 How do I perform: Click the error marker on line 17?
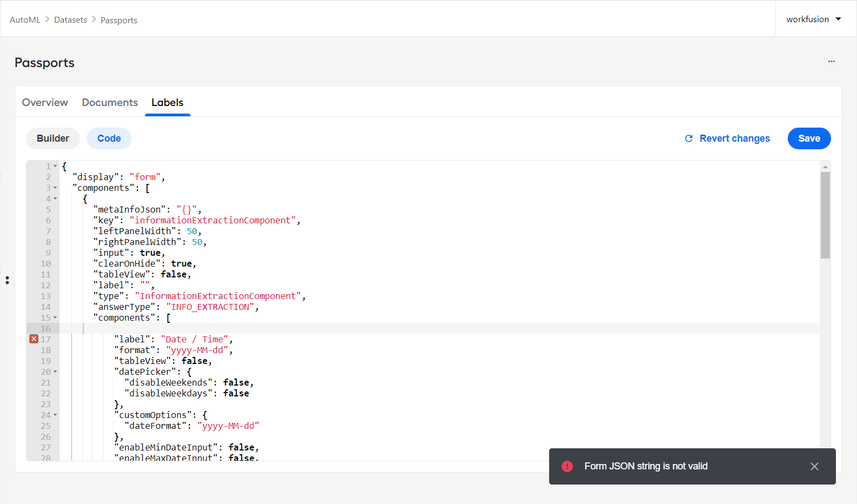[34, 339]
